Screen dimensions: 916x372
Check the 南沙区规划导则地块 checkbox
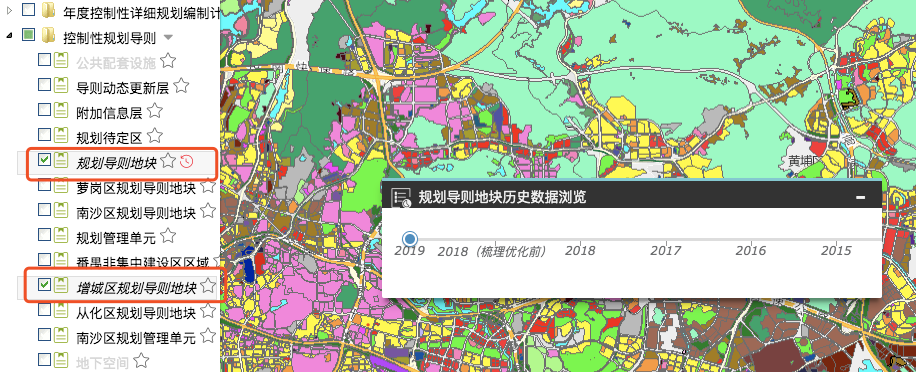pos(44,210)
